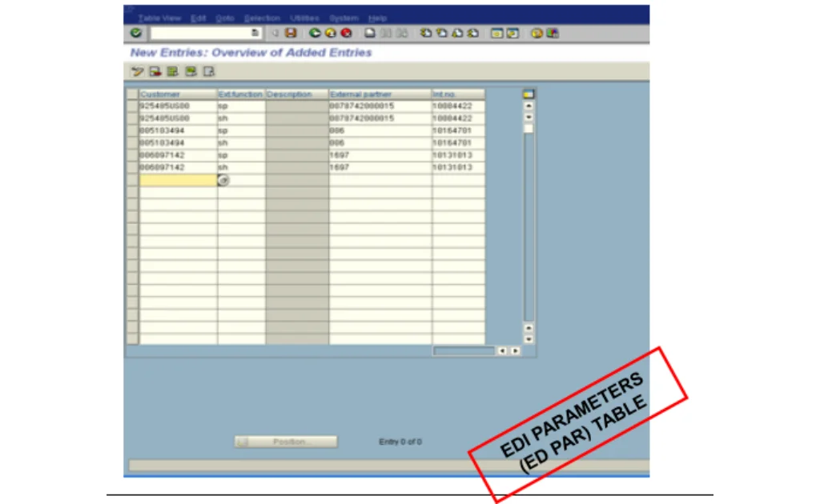This screenshot has width=820, height=504.
Task: Click the Select Block icon
Action: tap(191, 71)
